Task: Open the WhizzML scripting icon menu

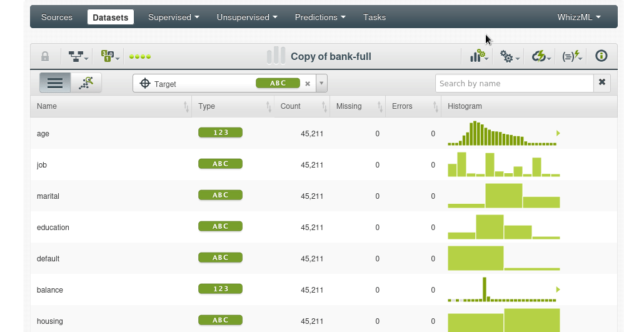Action: (x=571, y=57)
